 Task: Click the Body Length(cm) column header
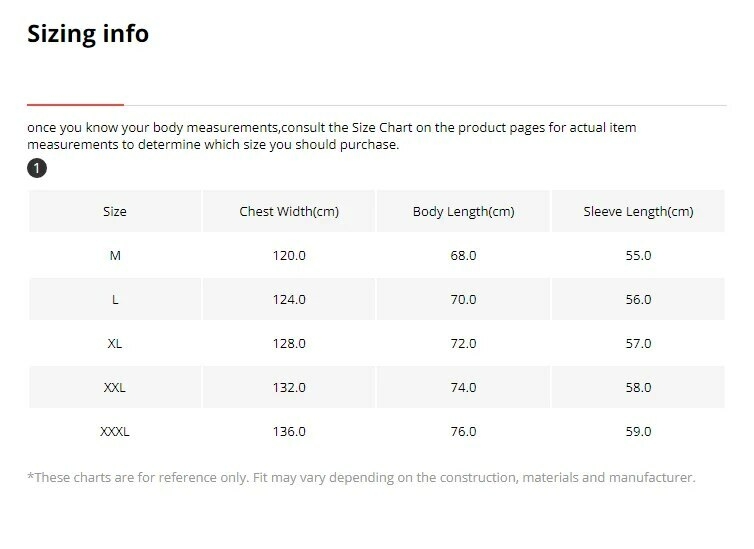tap(463, 212)
